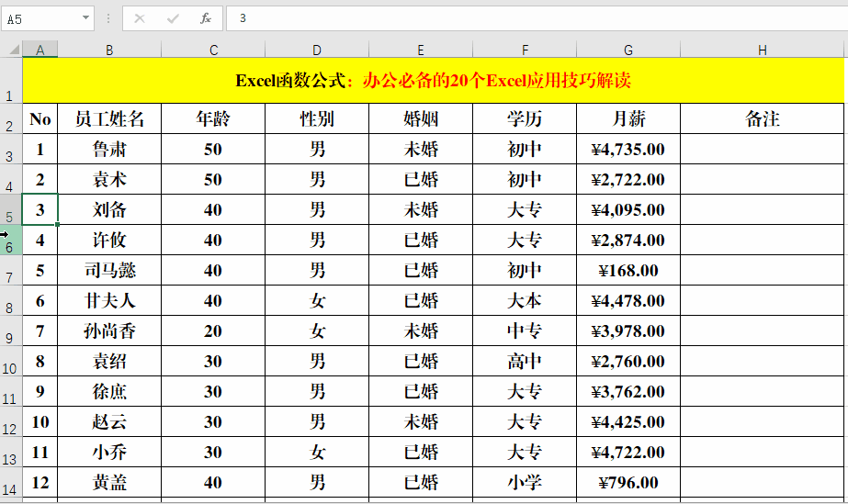Select row 7 header
Viewport: 848px width, 504px height.
point(11,270)
